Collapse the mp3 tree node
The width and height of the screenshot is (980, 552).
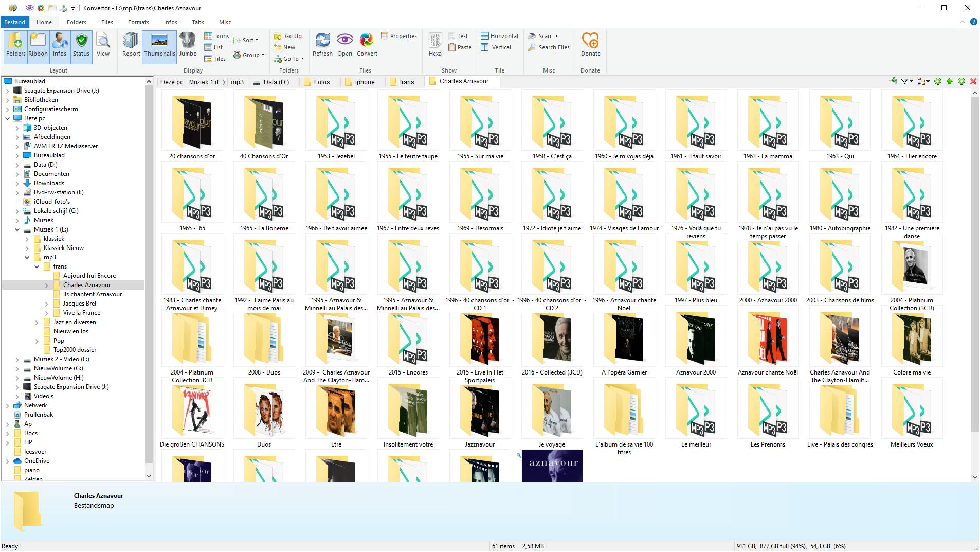pos(27,257)
